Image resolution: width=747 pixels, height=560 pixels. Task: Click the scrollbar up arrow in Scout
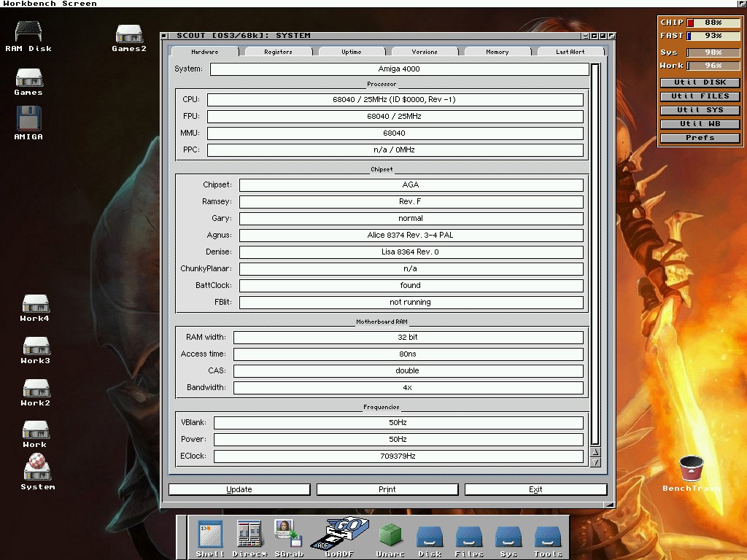click(595, 452)
